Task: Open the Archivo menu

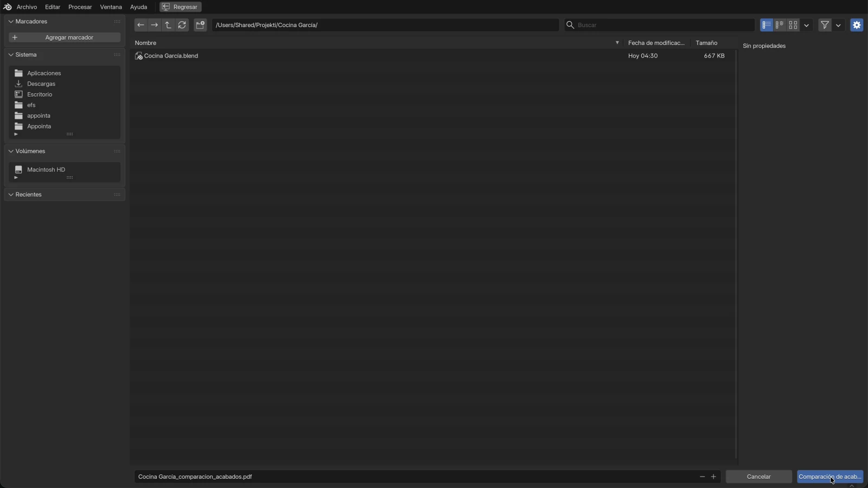Action: (27, 7)
